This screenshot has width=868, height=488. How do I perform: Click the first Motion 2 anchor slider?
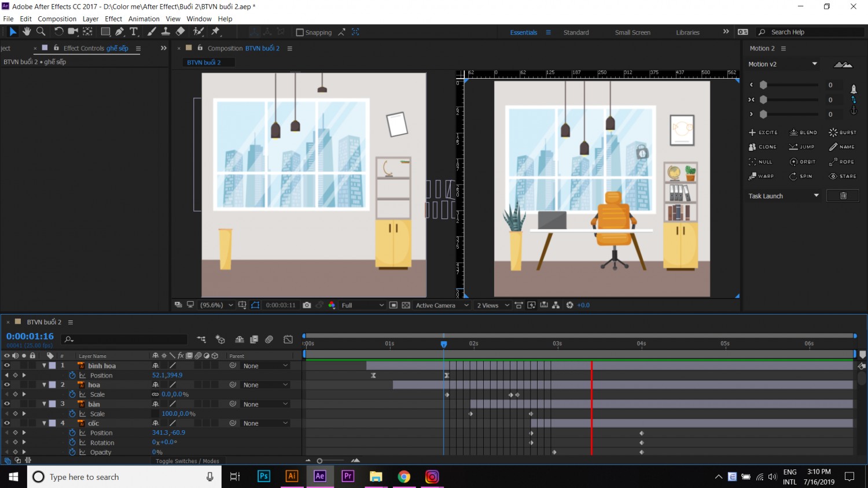pos(763,85)
